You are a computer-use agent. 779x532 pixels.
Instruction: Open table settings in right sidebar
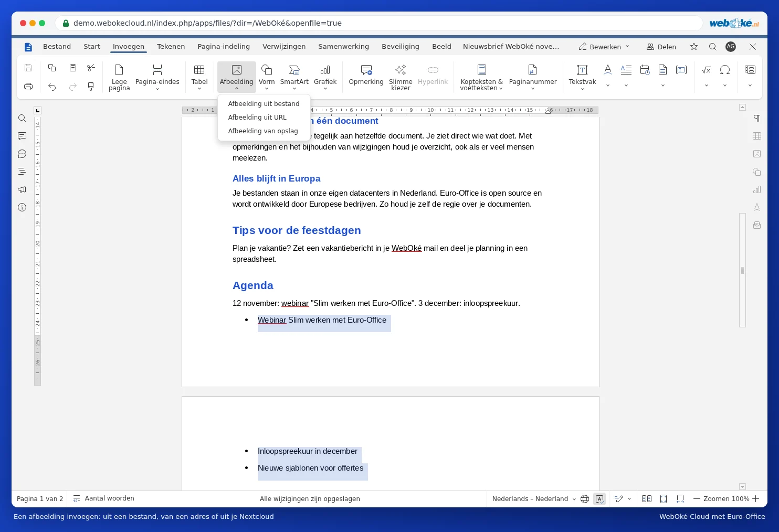[757, 136]
